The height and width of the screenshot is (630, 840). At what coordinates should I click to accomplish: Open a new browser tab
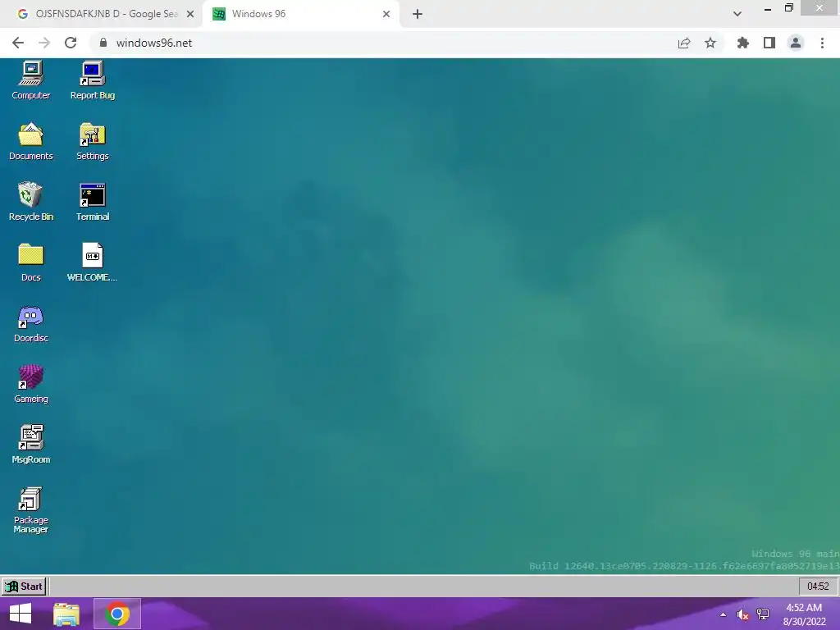tap(418, 14)
